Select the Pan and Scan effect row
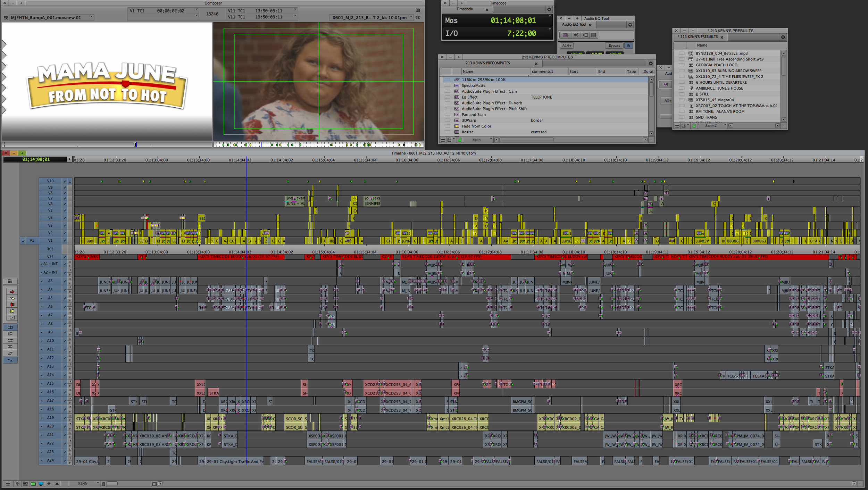The height and width of the screenshot is (490, 868). pyautogui.click(x=544, y=115)
